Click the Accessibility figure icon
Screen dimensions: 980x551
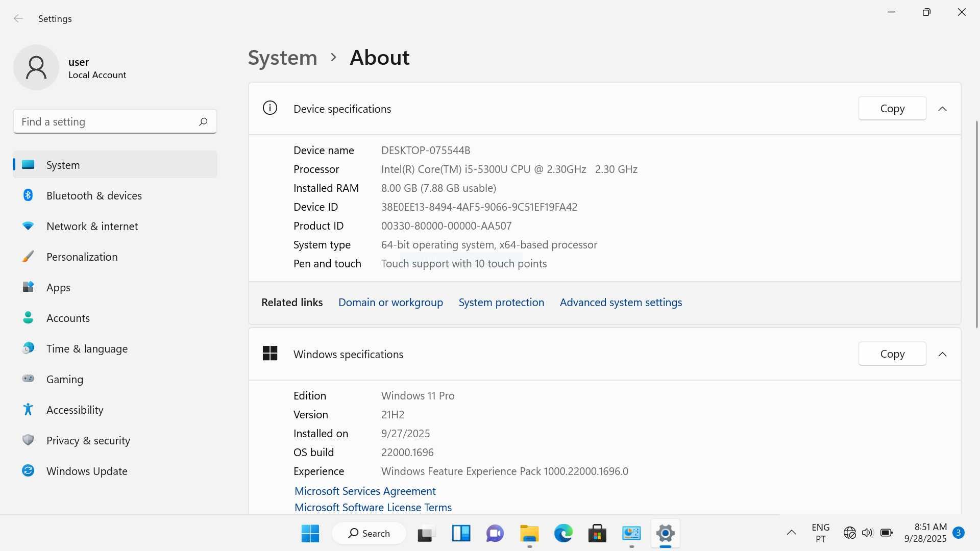tap(28, 409)
